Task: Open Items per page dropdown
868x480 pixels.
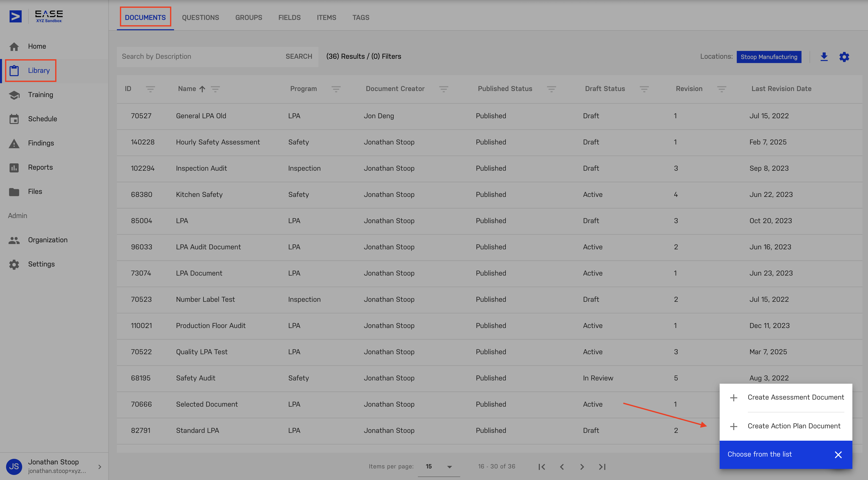Action: (x=439, y=466)
